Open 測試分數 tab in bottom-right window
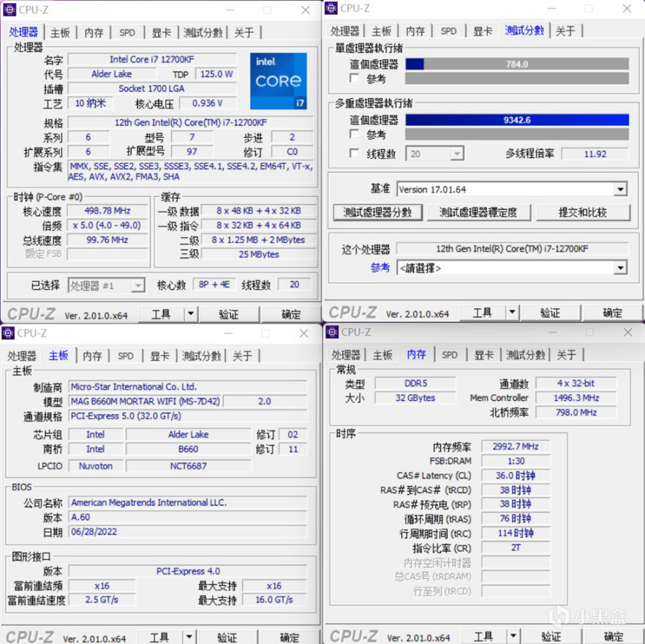 coord(525,354)
